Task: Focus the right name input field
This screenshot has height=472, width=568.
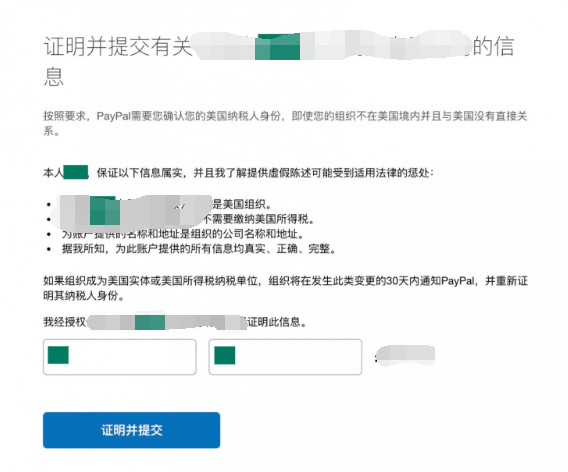Action: (x=285, y=357)
